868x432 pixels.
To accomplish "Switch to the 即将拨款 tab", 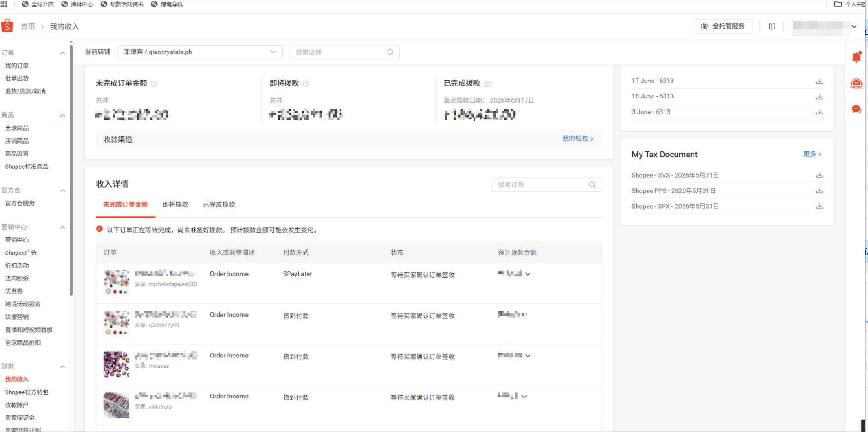I will (x=175, y=205).
